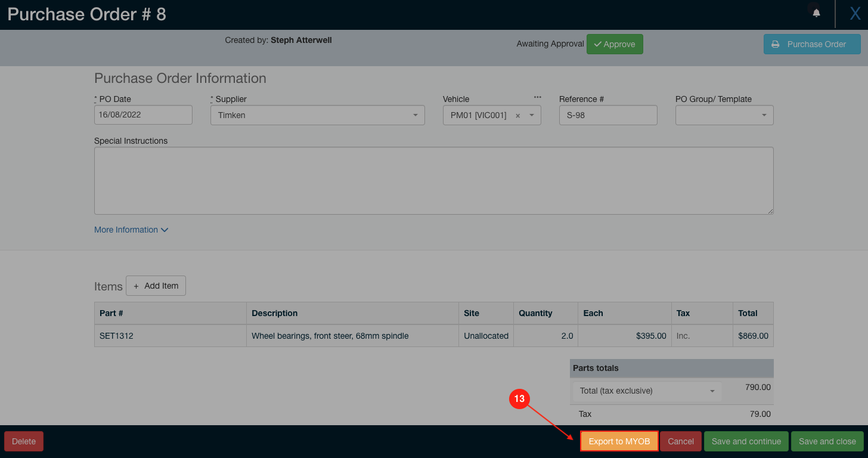This screenshot has width=868, height=458.
Task: Edit the PO Date field
Action: tap(143, 114)
